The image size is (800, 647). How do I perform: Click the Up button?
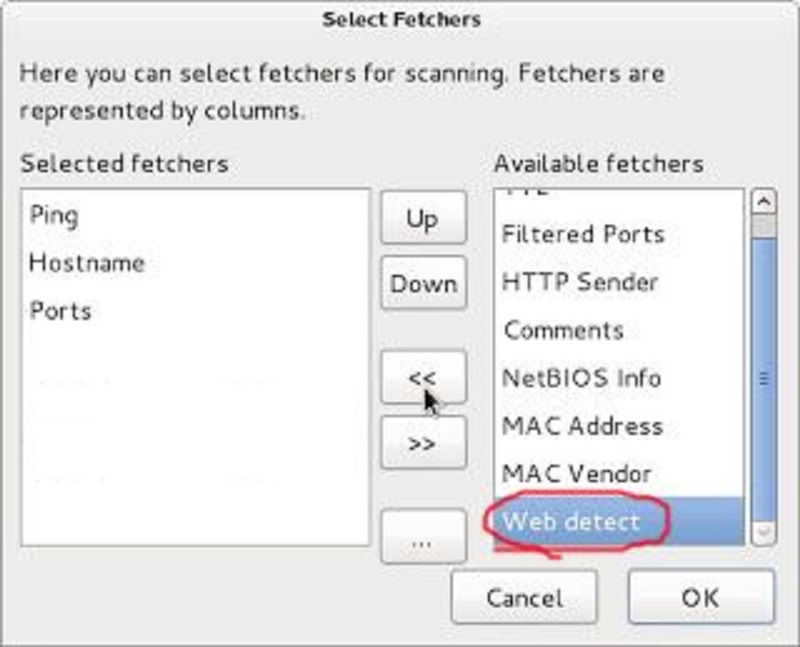coord(423,218)
